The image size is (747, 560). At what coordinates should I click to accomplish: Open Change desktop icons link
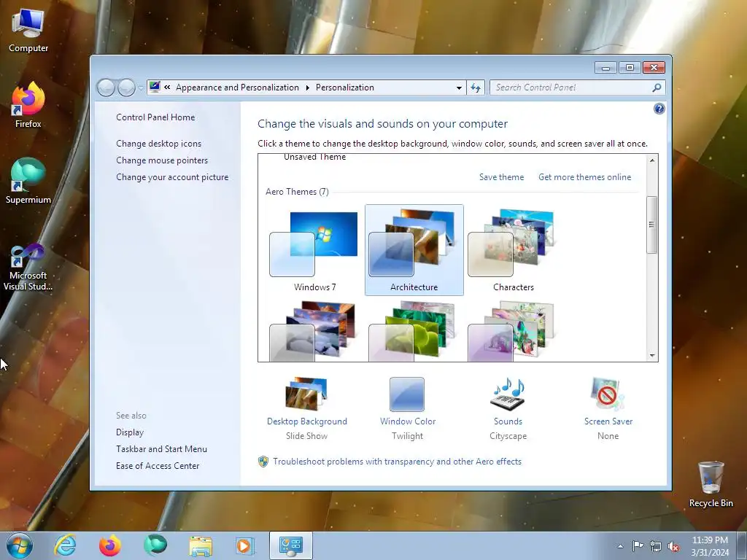click(x=158, y=144)
